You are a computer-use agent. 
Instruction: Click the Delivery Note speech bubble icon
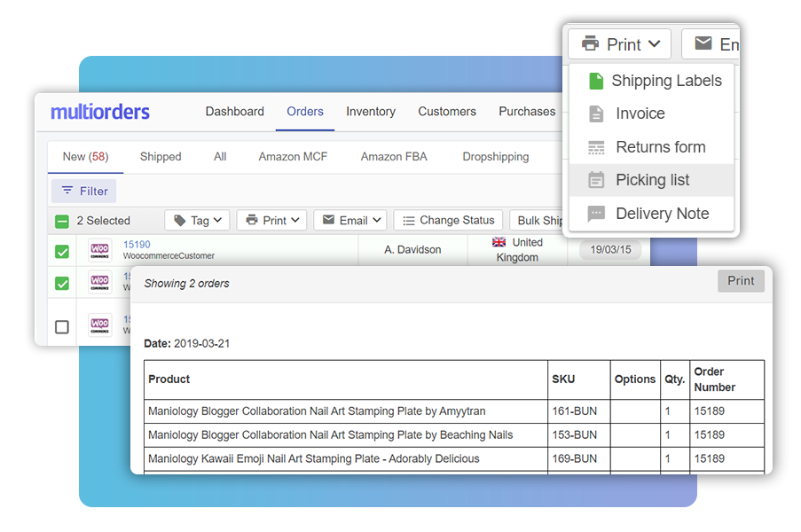[x=595, y=214]
